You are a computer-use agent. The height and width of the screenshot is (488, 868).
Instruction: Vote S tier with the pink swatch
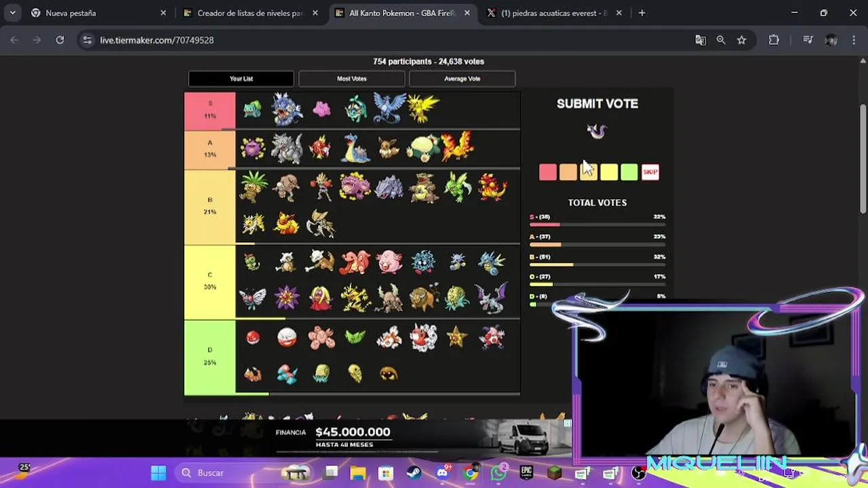[548, 172]
